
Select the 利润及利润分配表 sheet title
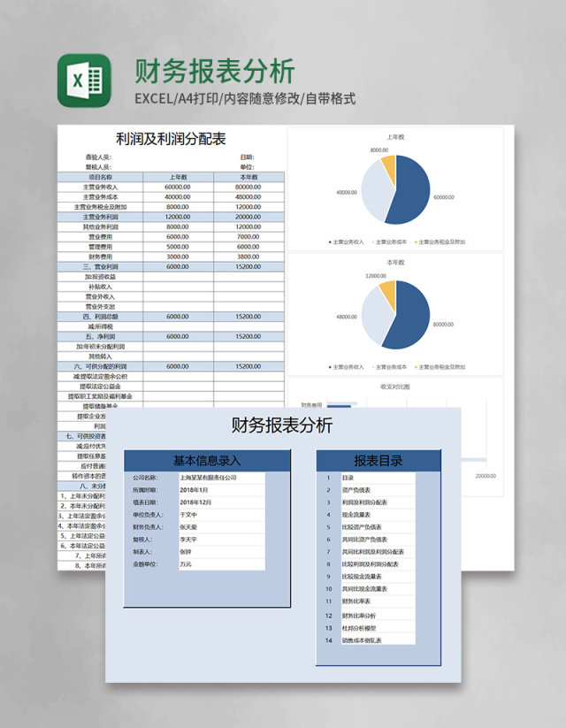(x=171, y=139)
